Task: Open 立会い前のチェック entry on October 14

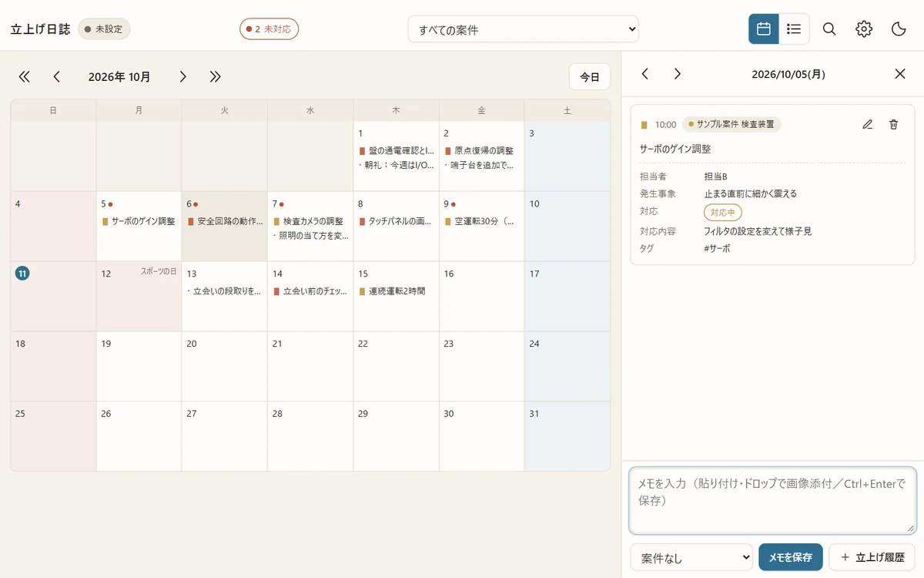Action: click(310, 291)
